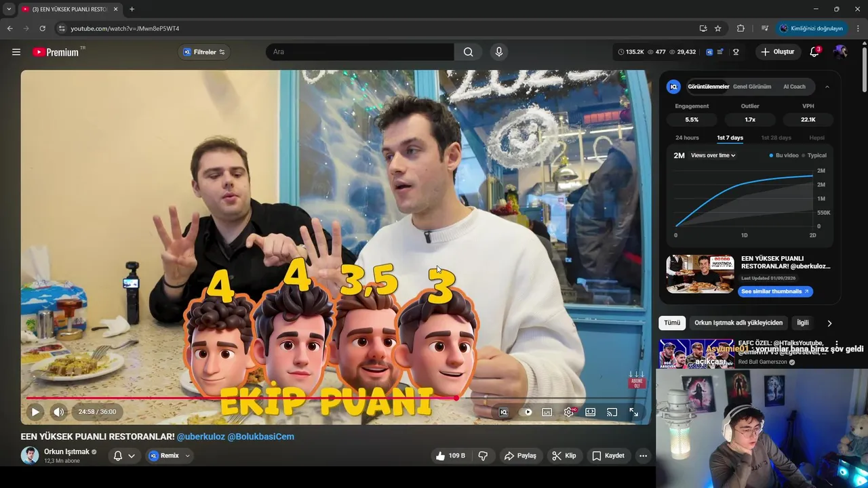
Task: Toggle the Bu video chart legend
Action: pyautogui.click(x=784, y=155)
